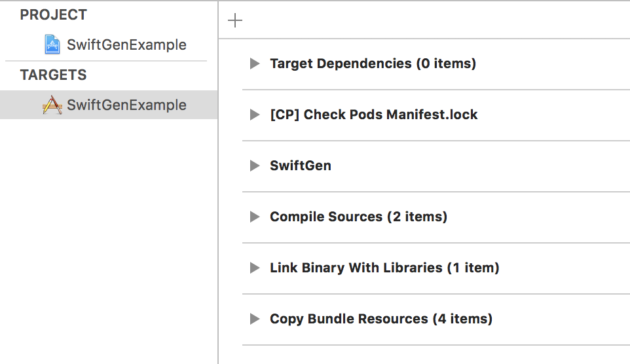
Task: Click the SwiftGenExample project blueprint icon
Action: coord(52,45)
